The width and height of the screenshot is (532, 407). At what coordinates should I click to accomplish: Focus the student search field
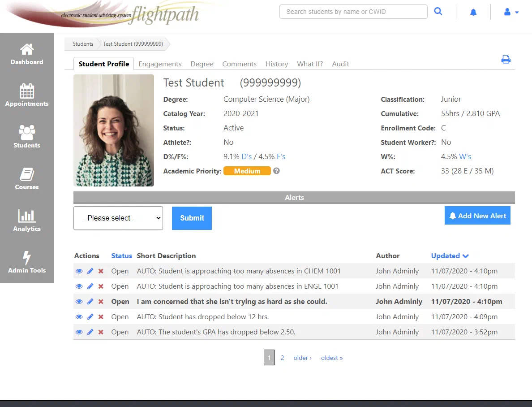tap(353, 12)
